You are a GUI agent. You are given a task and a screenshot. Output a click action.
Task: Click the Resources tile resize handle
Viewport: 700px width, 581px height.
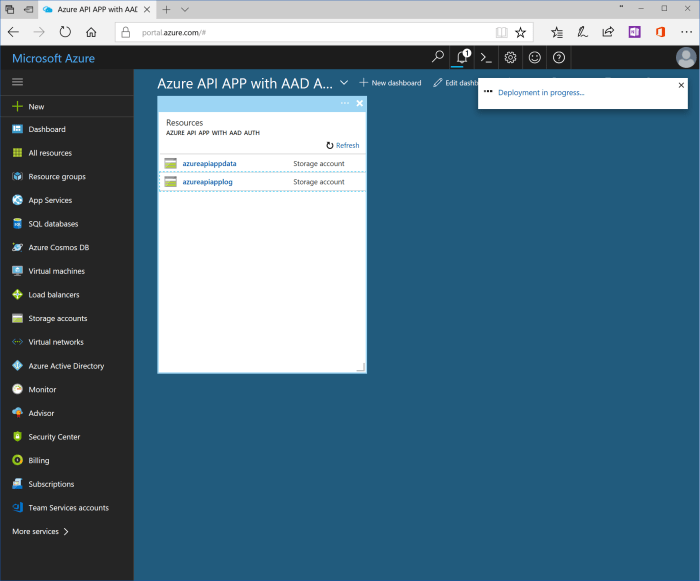point(361,368)
